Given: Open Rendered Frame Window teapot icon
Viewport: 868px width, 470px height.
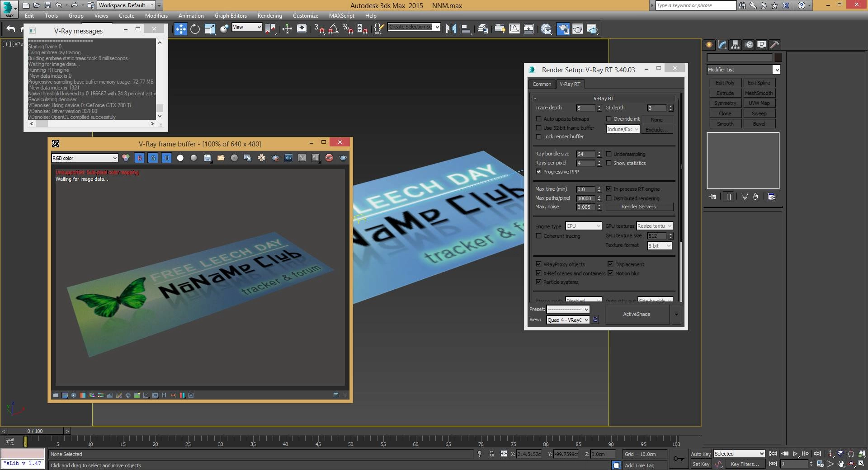Looking at the screenshot, I should (x=578, y=29).
